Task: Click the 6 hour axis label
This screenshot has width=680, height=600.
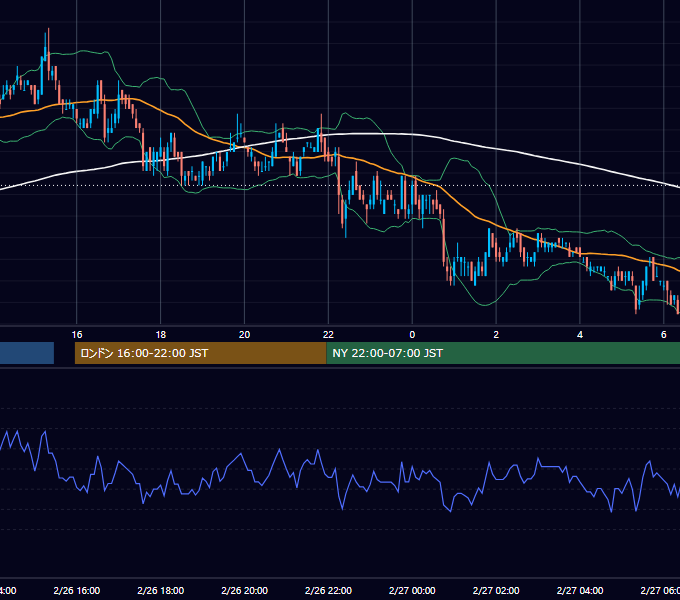Action: coord(664,334)
